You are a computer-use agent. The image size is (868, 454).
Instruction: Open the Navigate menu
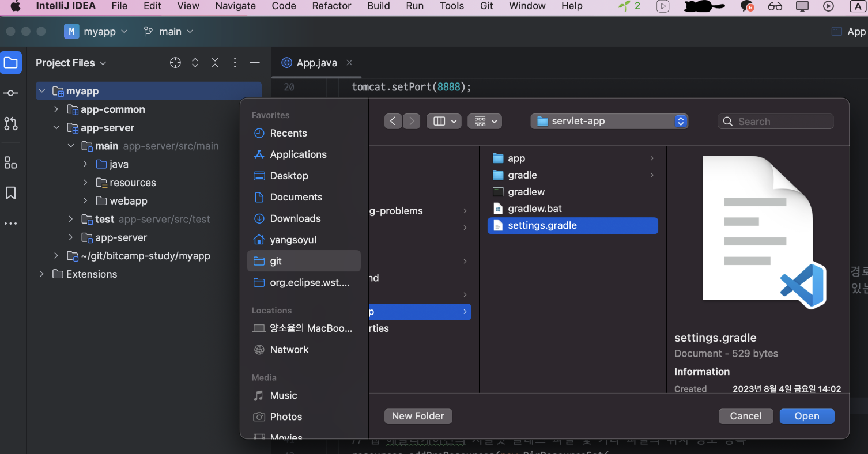click(235, 6)
